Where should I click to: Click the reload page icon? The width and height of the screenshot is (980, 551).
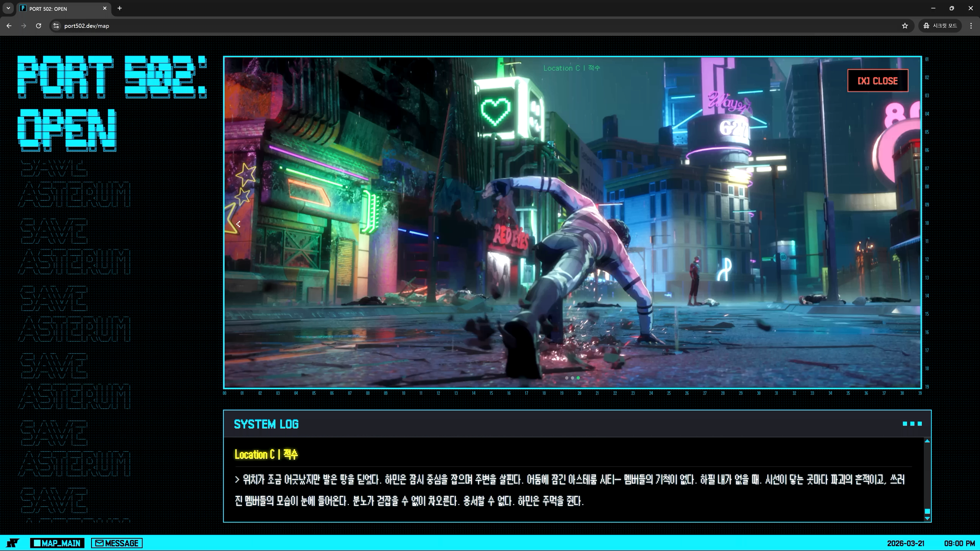39,26
